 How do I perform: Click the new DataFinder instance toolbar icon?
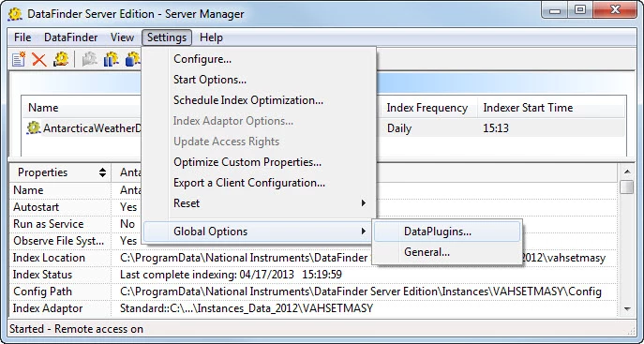coord(19,59)
